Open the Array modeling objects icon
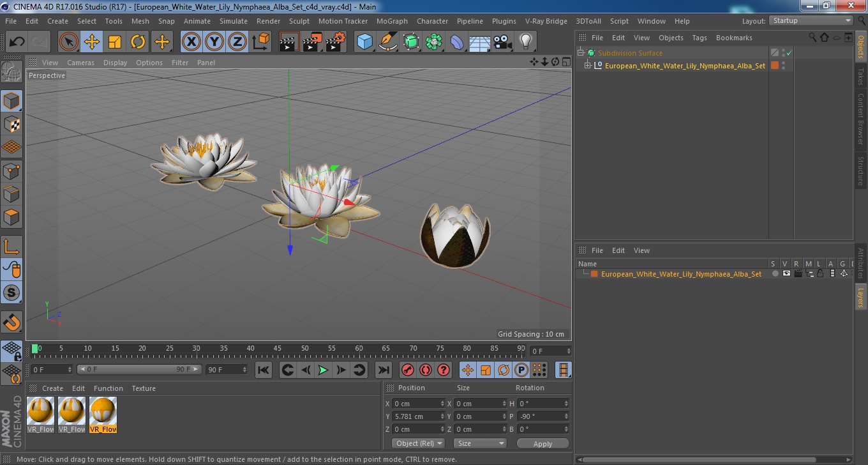868x465 pixels. (434, 42)
